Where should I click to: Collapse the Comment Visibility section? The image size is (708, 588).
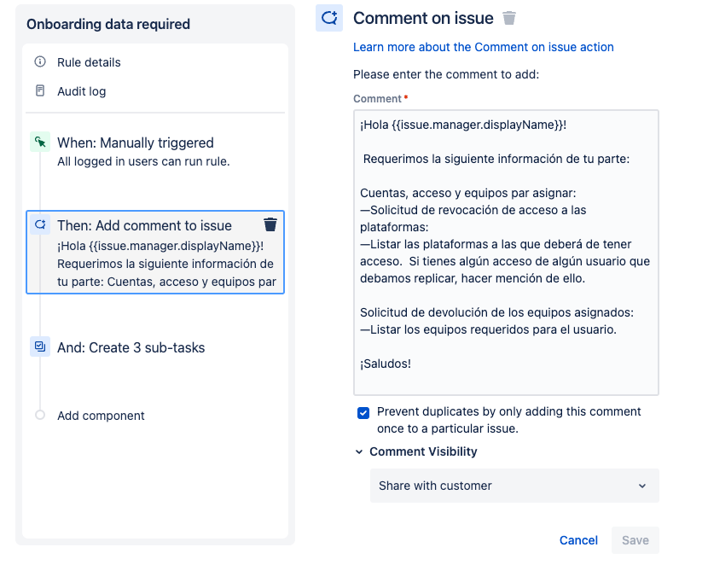[x=359, y=451]
